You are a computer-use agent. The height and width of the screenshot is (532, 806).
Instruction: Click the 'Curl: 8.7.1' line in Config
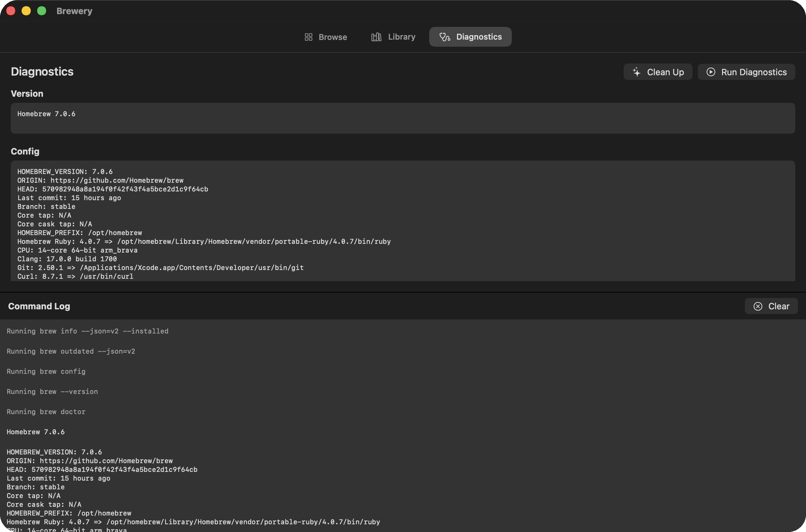pyautogui.click(x=75, y=276)
